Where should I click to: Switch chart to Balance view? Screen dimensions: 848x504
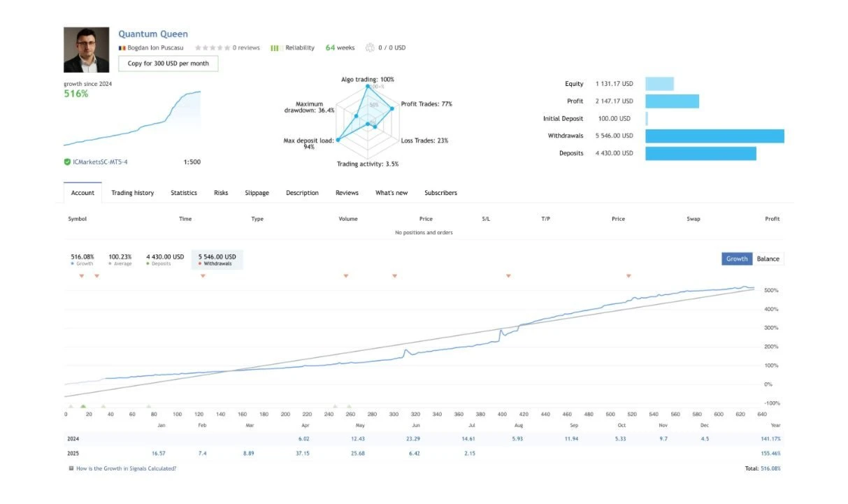point(768,259)
